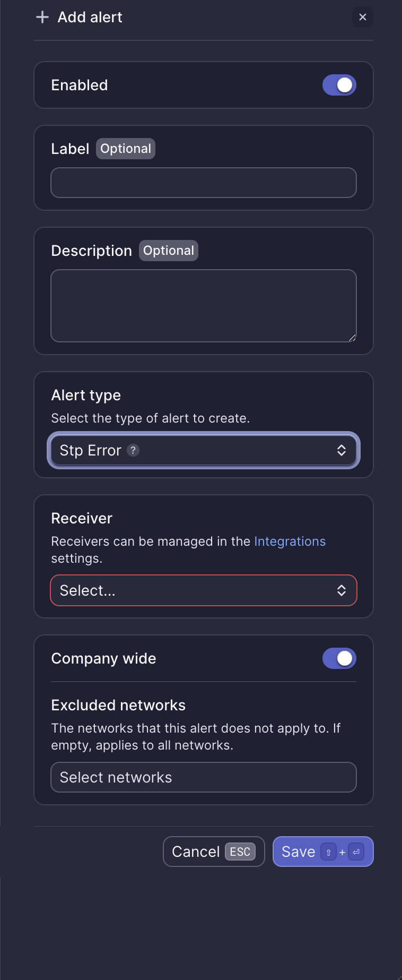Click the return key icon inside Save button
Screen dimensions: 402x980
tap(355, 852)
